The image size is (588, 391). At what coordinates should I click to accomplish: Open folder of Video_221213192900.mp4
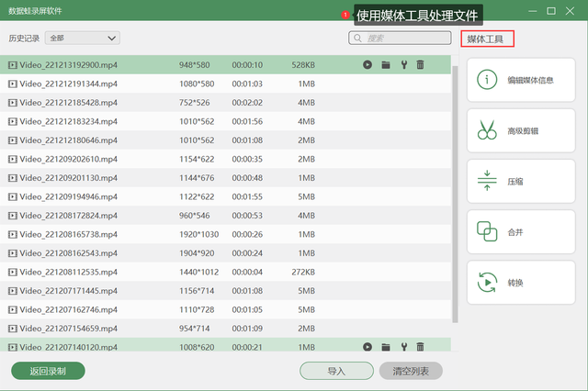pyautogui.click(x=386, y=65)
